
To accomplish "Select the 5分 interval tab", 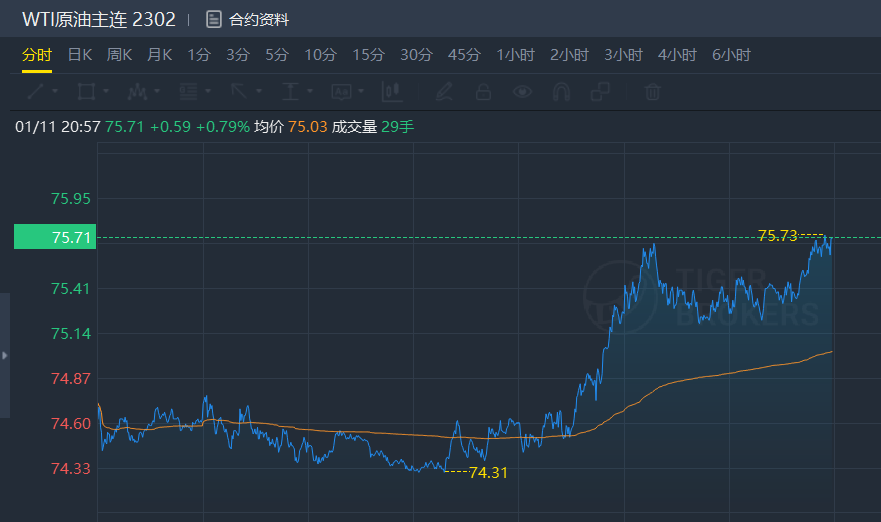I will [277, 55].
